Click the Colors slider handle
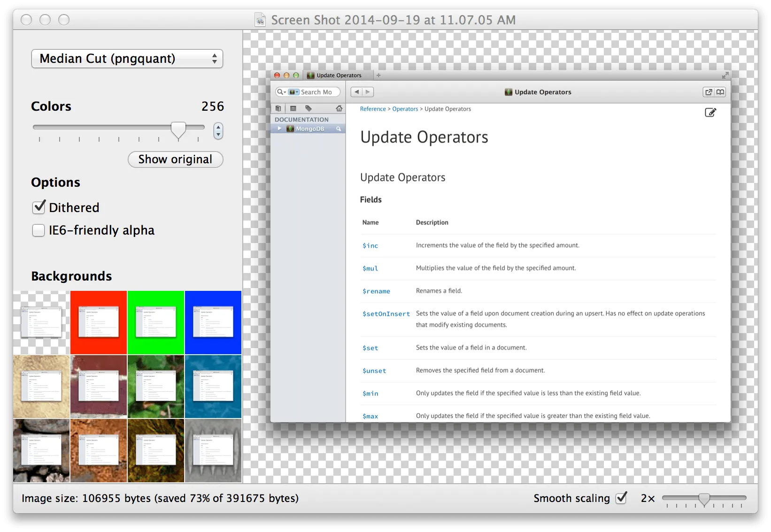This screenshot has height=532, width=771. [x=178, y=129]
